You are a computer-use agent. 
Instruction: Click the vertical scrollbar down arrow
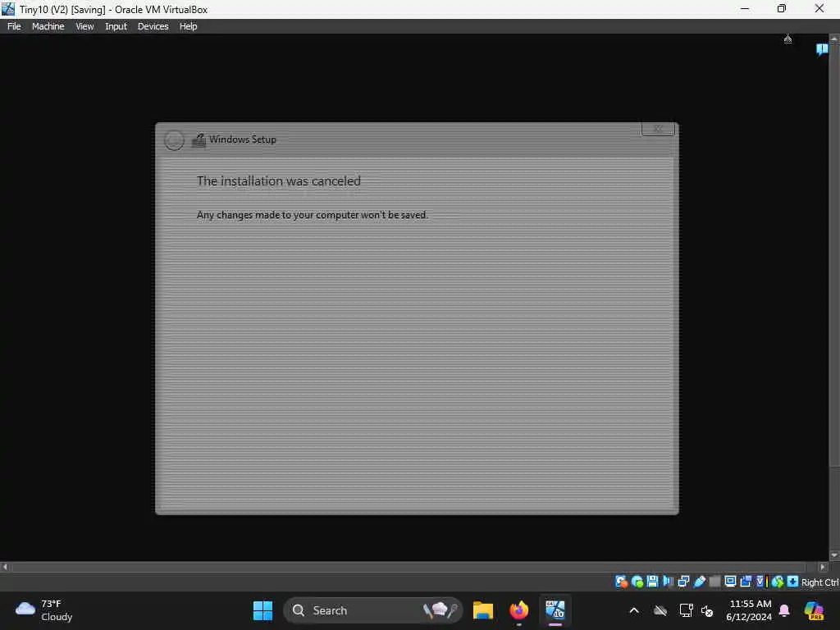[834, 555]
